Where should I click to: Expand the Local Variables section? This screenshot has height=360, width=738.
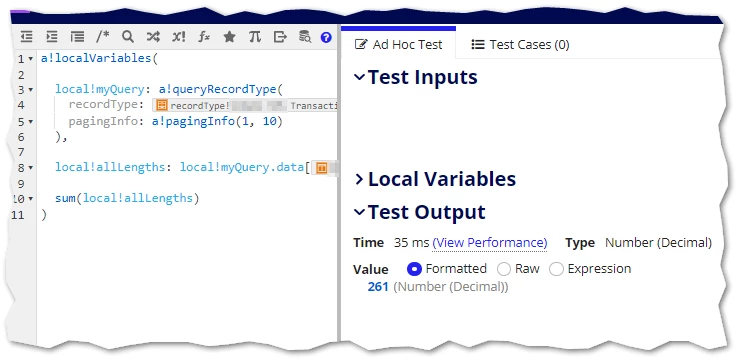(359, 179)
